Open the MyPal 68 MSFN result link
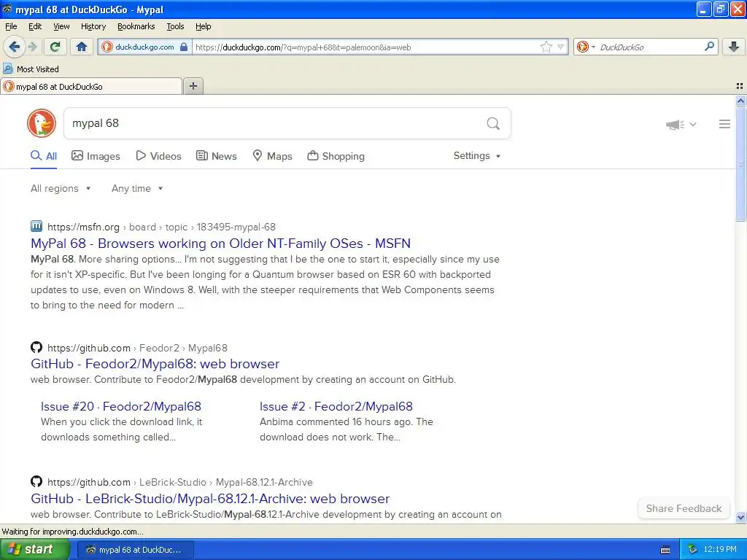 (x=220, y=244)
